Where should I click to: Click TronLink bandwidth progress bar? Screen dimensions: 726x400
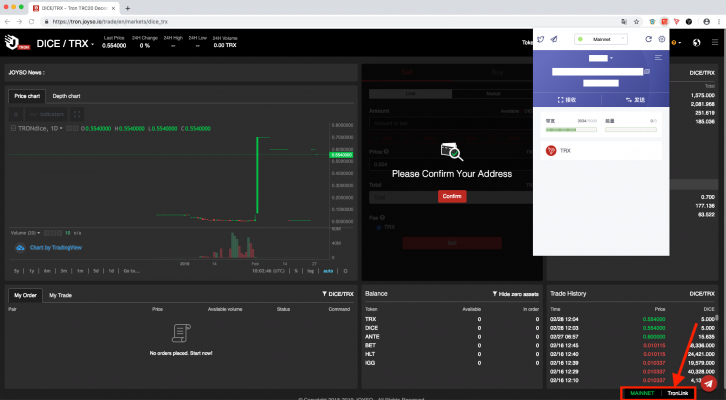coord(571,130)
